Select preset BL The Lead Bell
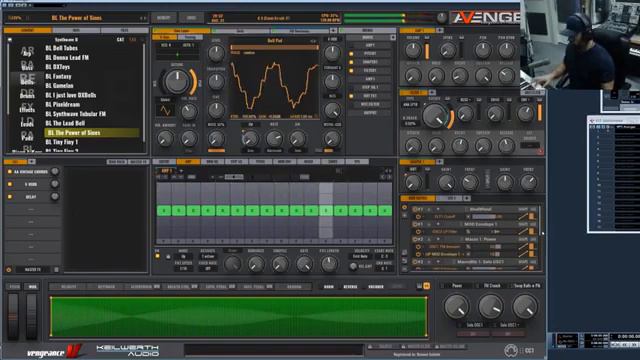The width and height of the screenshot is (640, 360). pyautogui.click(x=65, y=123)
